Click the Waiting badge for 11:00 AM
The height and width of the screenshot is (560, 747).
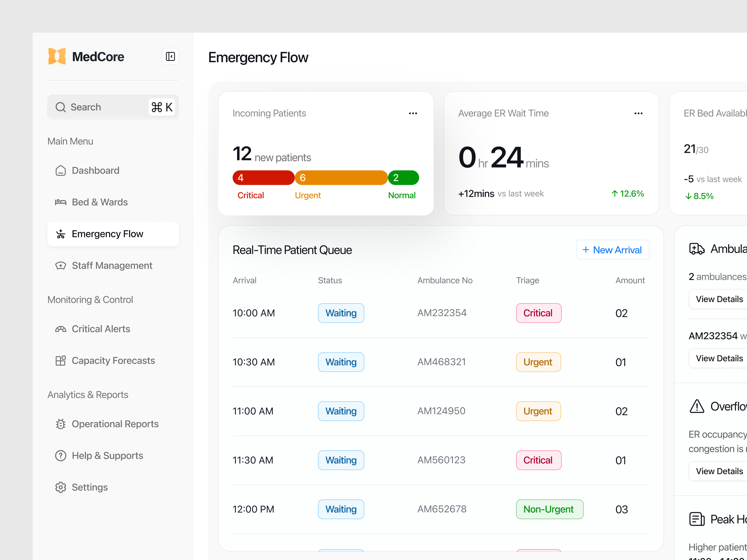tap(341, 411)
